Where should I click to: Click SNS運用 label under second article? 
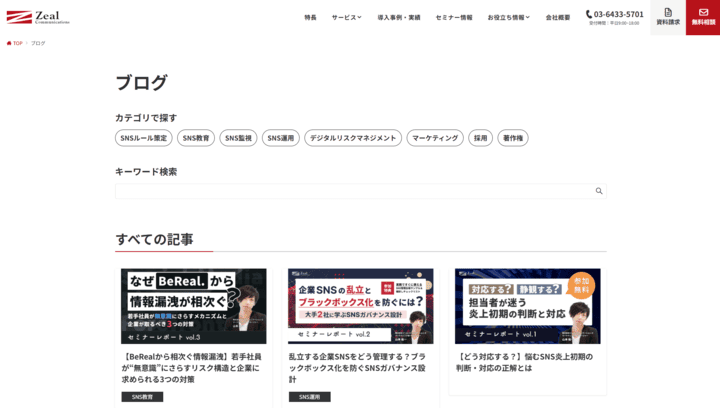point(309,397)
